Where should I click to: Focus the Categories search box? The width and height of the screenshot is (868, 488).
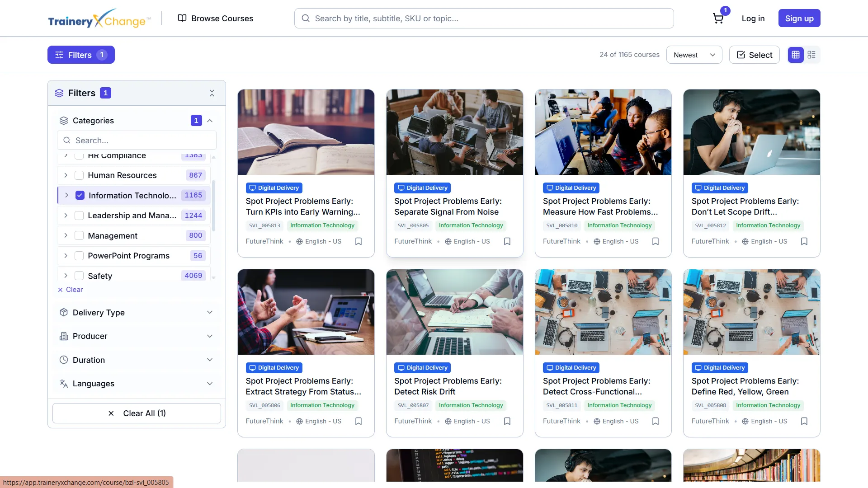[137, 141]
